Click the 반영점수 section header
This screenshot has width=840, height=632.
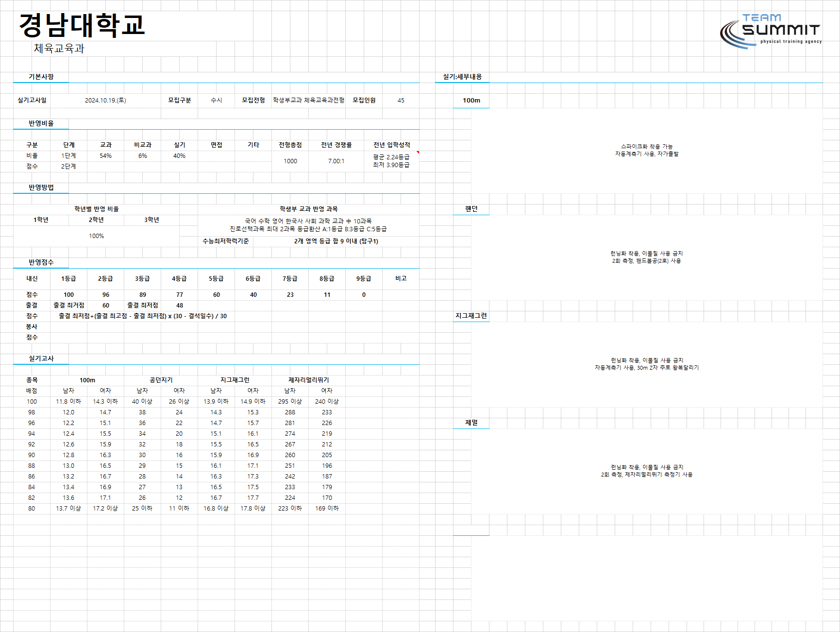pyautogui.click(x=41, y=262)
